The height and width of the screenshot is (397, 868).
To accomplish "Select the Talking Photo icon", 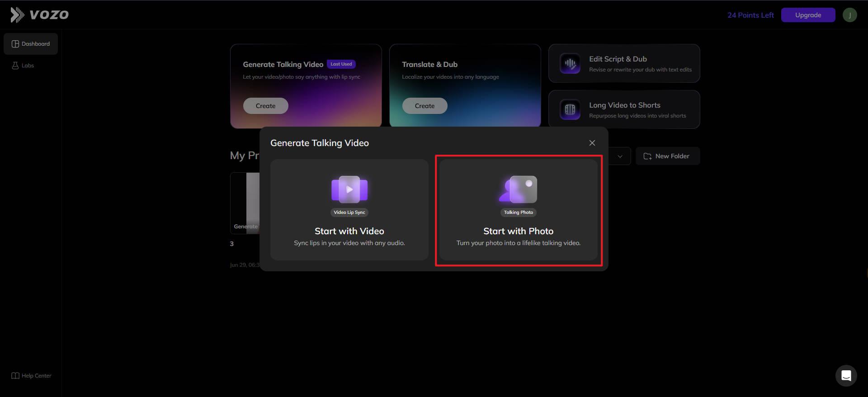I will 518,189.
